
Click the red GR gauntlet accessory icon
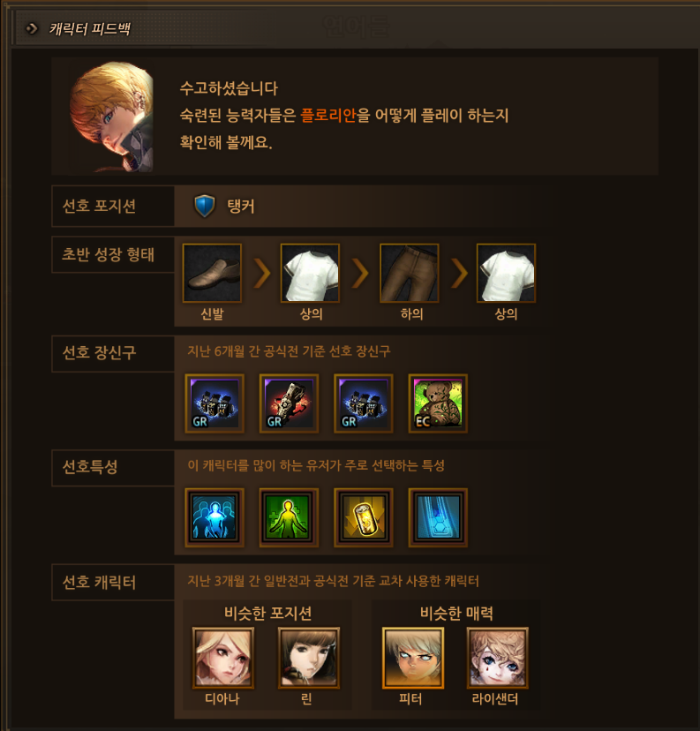pyautogui.click(x=289, y=403)
